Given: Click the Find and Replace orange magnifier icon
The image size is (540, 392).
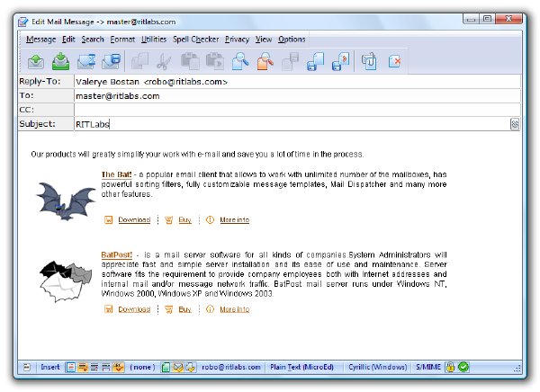Looking at the screenshot, I should (265, 61).
